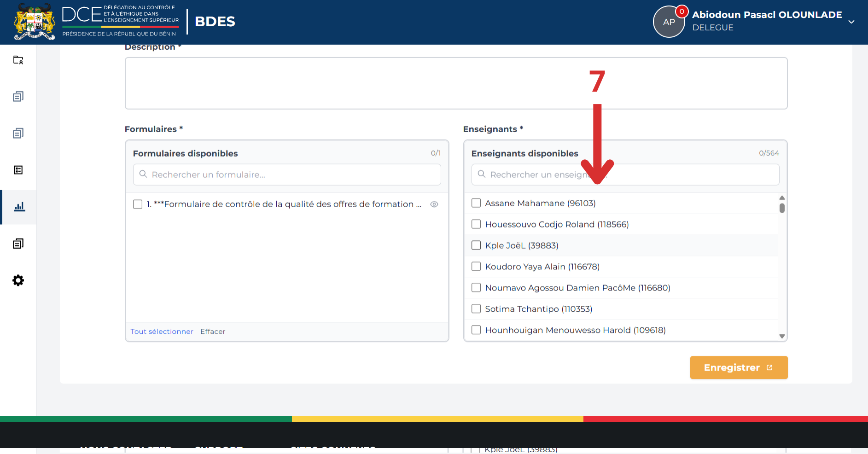Click Tout sélectionner for forms
Viewport: 868px width, 454px height.
[162, 332]
